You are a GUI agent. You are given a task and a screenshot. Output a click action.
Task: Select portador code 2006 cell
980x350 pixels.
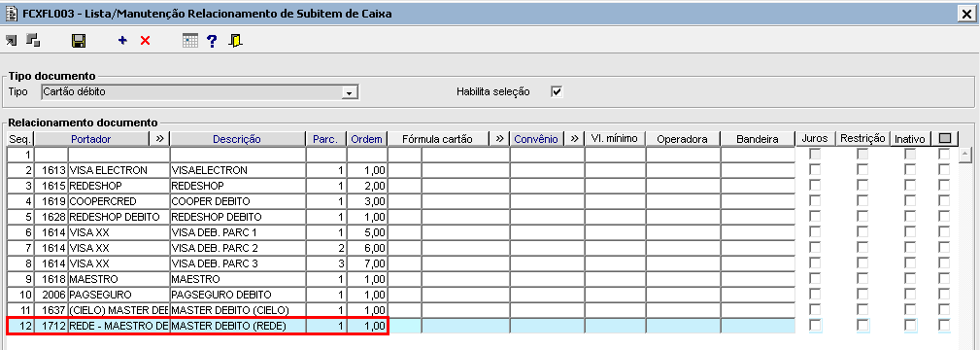pyautogui.click(x=51, y=295)
